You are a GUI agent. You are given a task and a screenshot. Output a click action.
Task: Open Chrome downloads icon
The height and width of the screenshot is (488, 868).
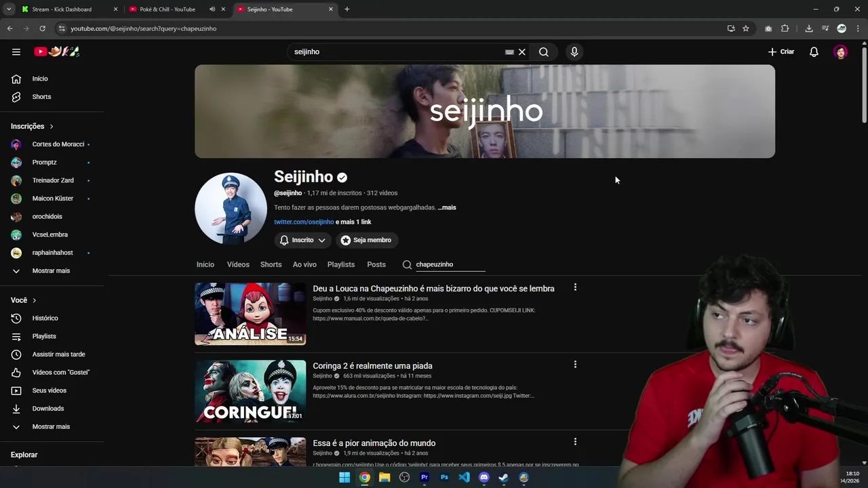(809, 28)
